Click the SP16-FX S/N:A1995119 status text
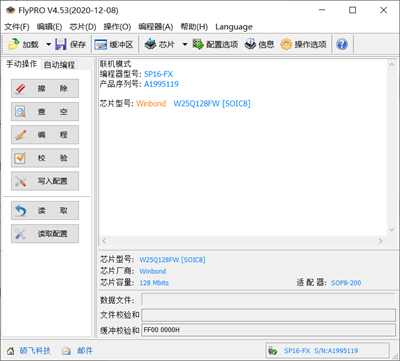This screenshot has height=361, width=400. [x=321, y=351]
